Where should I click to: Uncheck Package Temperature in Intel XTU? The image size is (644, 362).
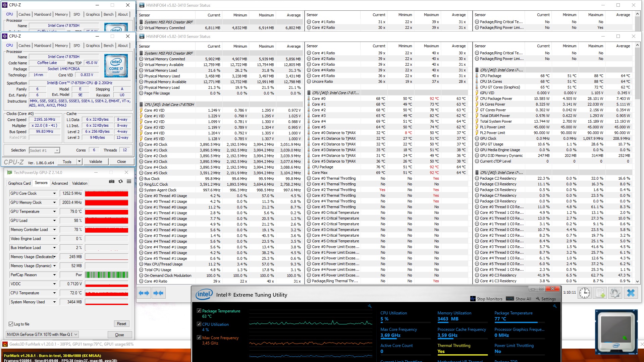click(199, 311)
